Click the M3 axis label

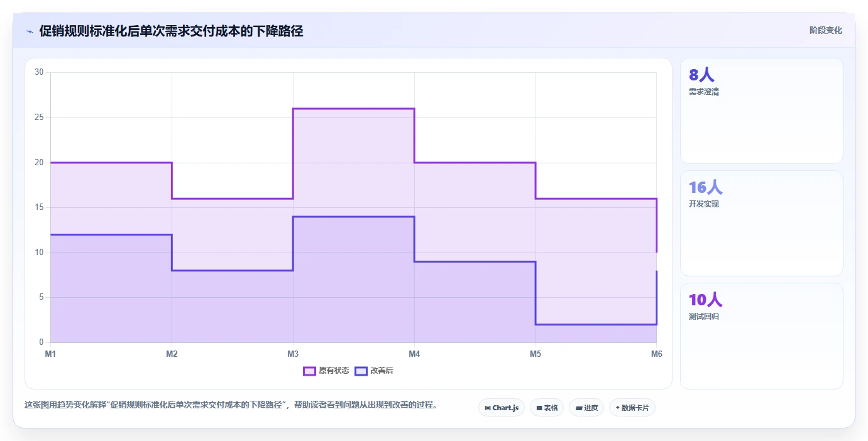(293, 354)
